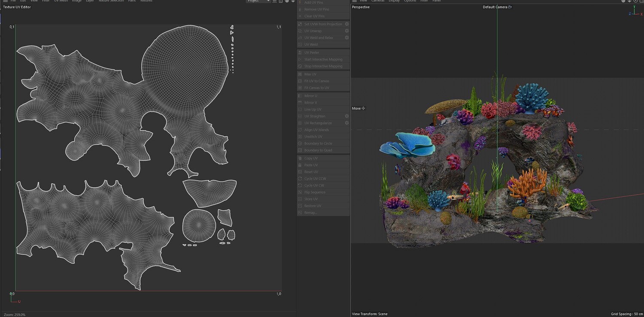Open the Display menu in the viewport
The image size is (644, 317).
coord(394,1)
